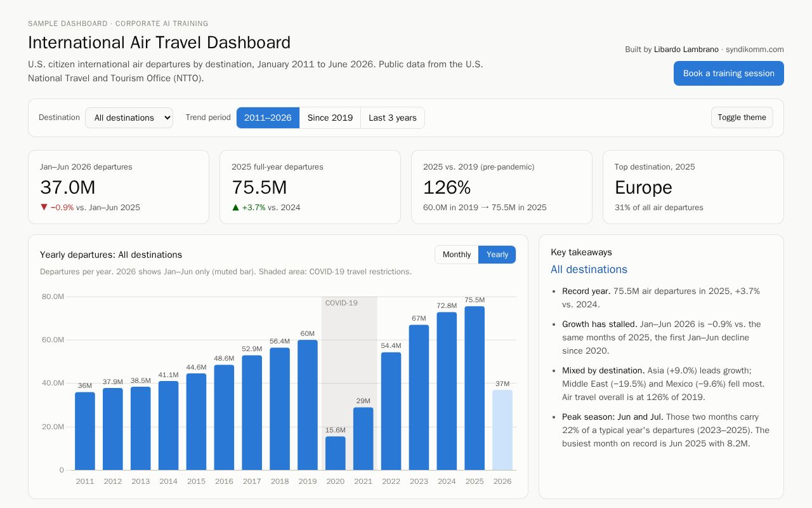812x508 pixels.
Task: Click the Mixed by destination takeaway bullet
Action: (x=664, y=384)
